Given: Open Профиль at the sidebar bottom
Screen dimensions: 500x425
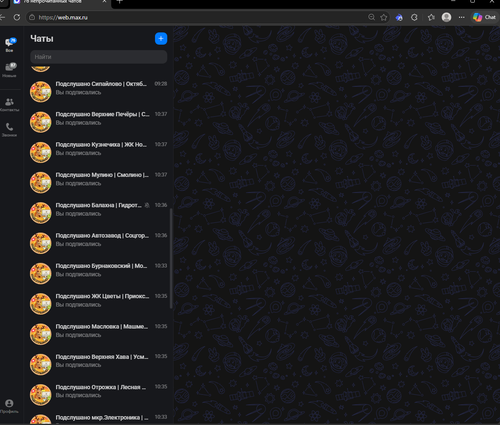Looking at the screenshot, I should point(9,406).
